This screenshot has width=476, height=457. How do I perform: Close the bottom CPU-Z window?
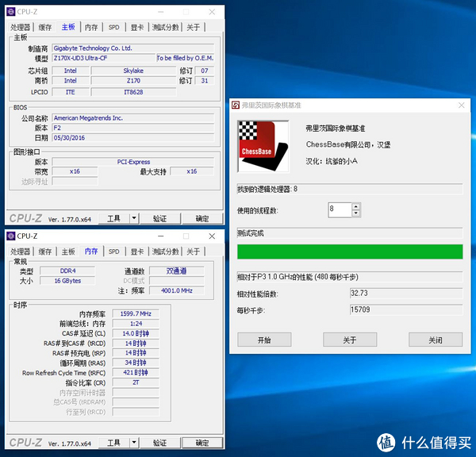click(212, 236)
